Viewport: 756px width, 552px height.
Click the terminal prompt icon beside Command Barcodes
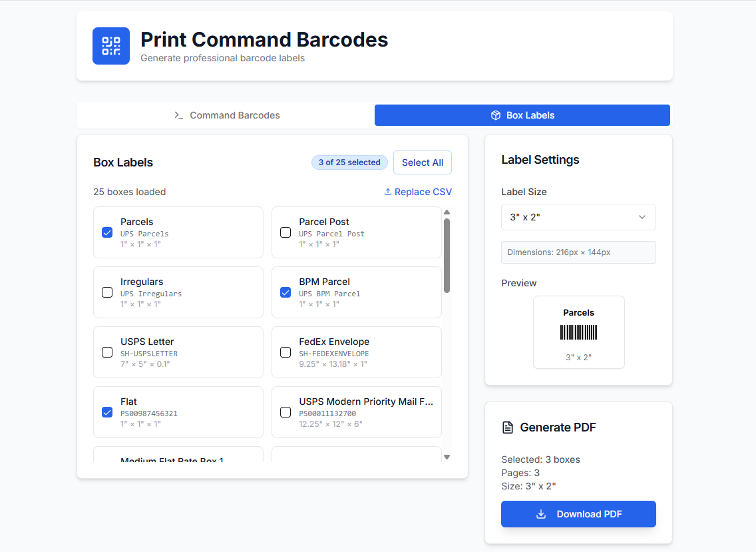coord(178,115)
